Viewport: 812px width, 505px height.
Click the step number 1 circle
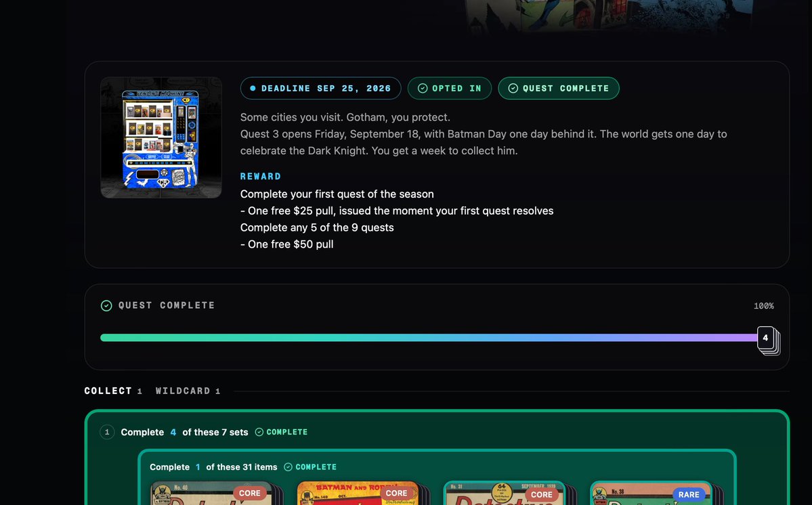coord(107,432)
